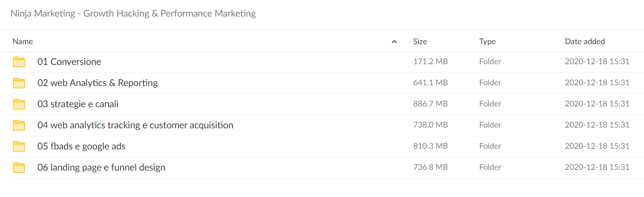This screenshot has width=644, height=197.
Task: Open the 01 Conversione folder name
Action: 69,62
